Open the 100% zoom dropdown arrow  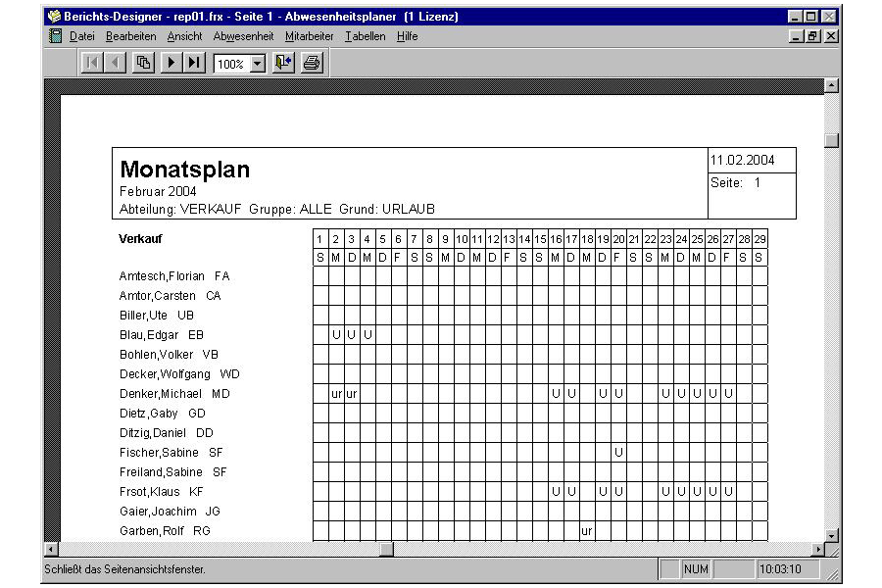point(258,64)
